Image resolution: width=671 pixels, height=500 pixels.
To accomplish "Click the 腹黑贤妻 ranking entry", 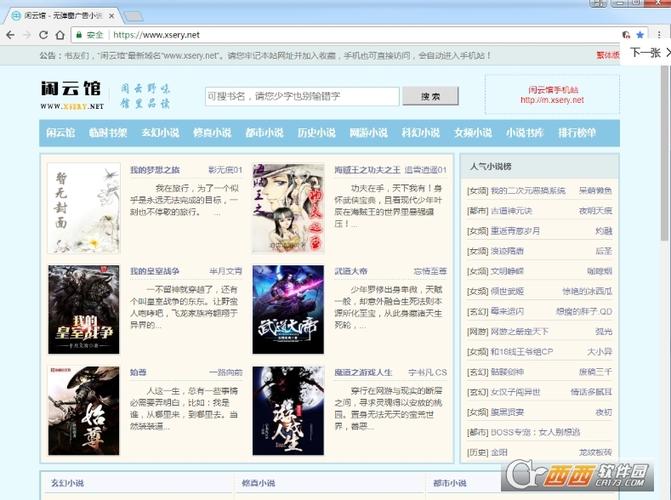I will [507, 412].
